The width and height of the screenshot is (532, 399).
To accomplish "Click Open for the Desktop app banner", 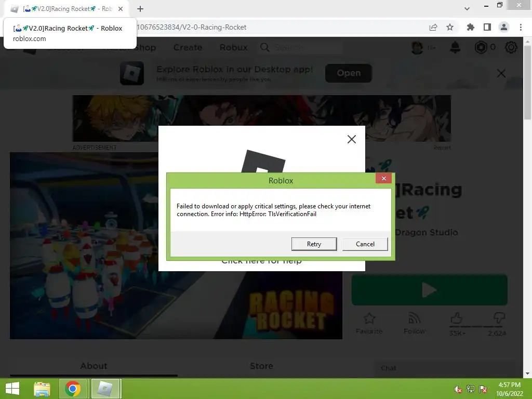I will (x=349, y=73).
